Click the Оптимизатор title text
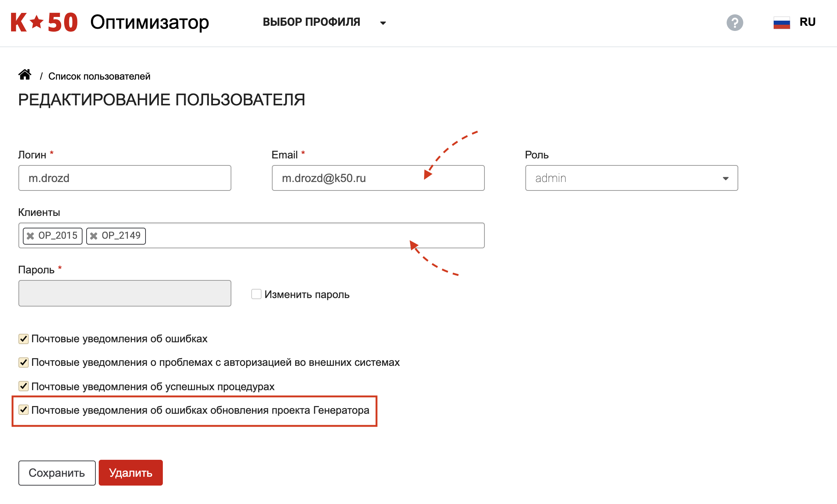 click(x=150, y=23)
